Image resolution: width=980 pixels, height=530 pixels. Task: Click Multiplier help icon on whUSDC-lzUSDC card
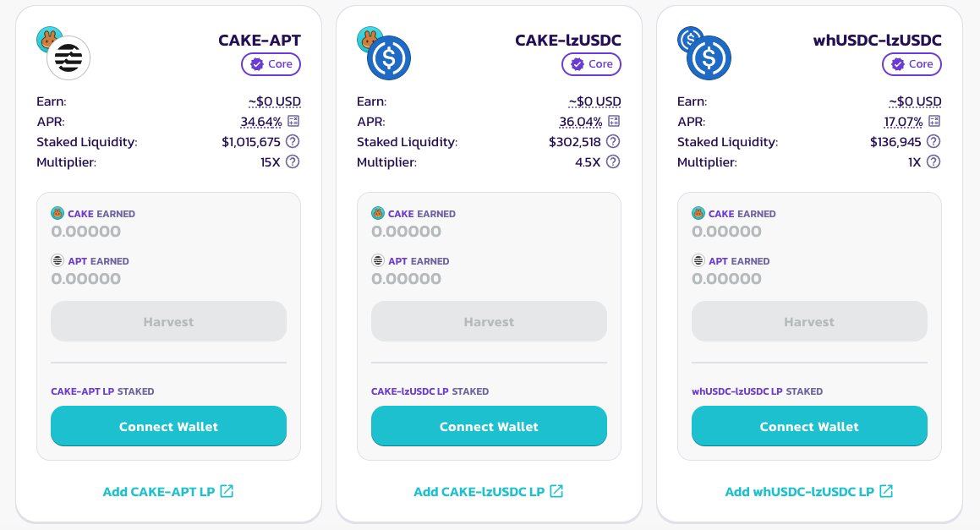click(x=933, y=161)
